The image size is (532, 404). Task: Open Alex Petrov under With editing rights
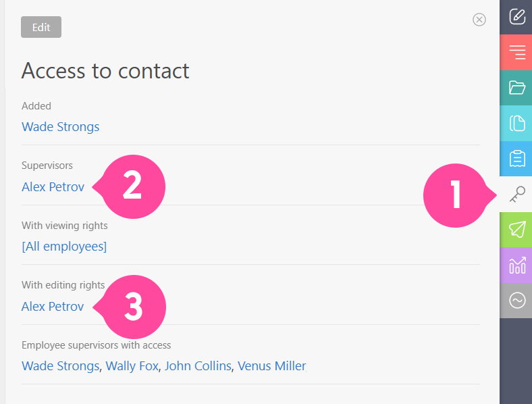tap(53, 306)
